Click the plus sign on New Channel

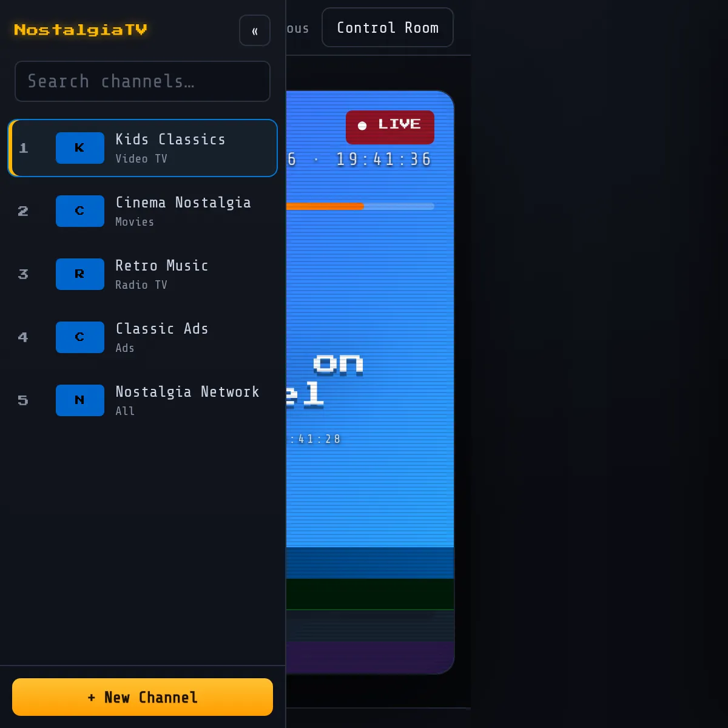click(x=92, y=698)
